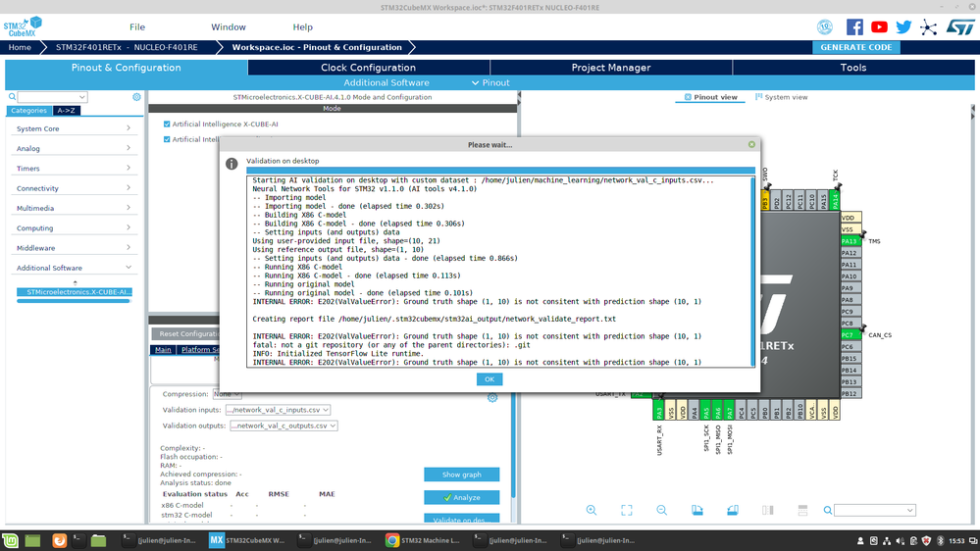Switch to System view
980x551 pixels.
coord(781,97)
